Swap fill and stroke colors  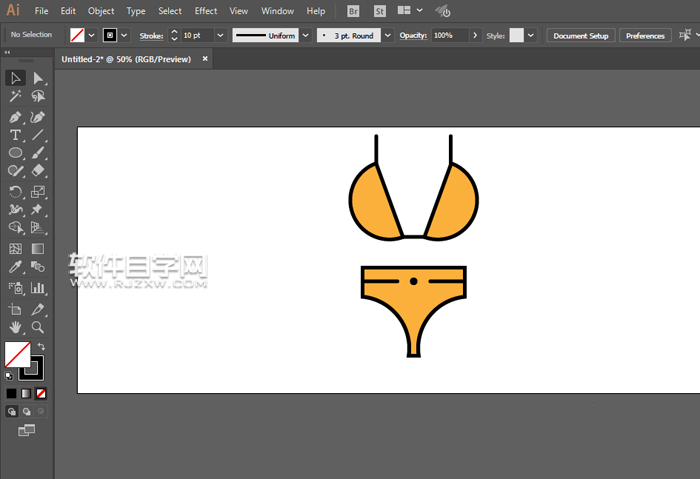click(x=41, y=346)
